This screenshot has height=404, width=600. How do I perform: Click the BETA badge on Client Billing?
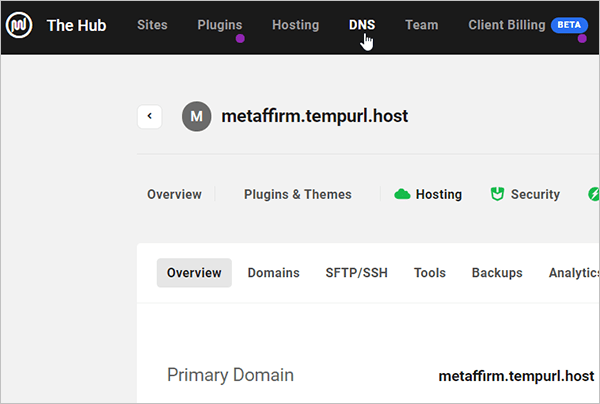pos(569,25)
